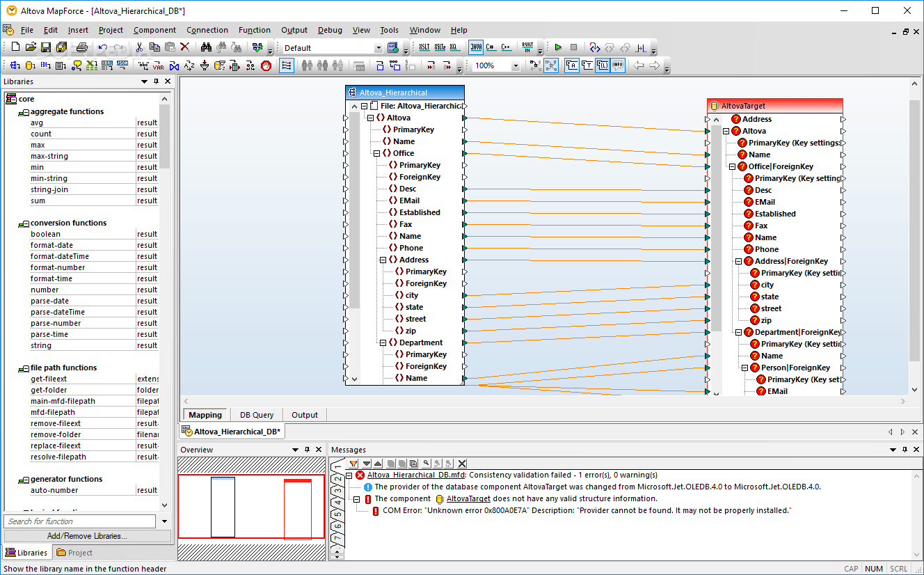Toggle show annotations button labeled A
This screenshot has width=924, height=575.
[x=572, y=65]
